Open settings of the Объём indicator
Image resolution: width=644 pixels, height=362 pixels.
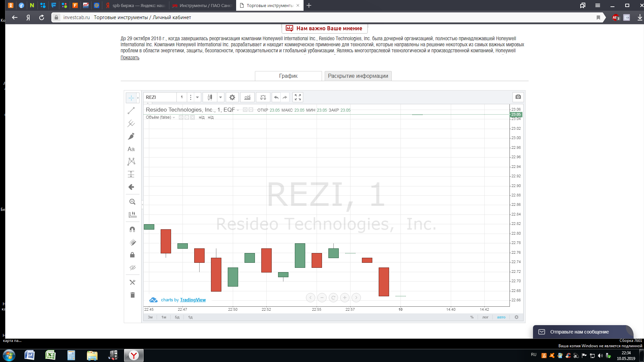coord(187,117)
